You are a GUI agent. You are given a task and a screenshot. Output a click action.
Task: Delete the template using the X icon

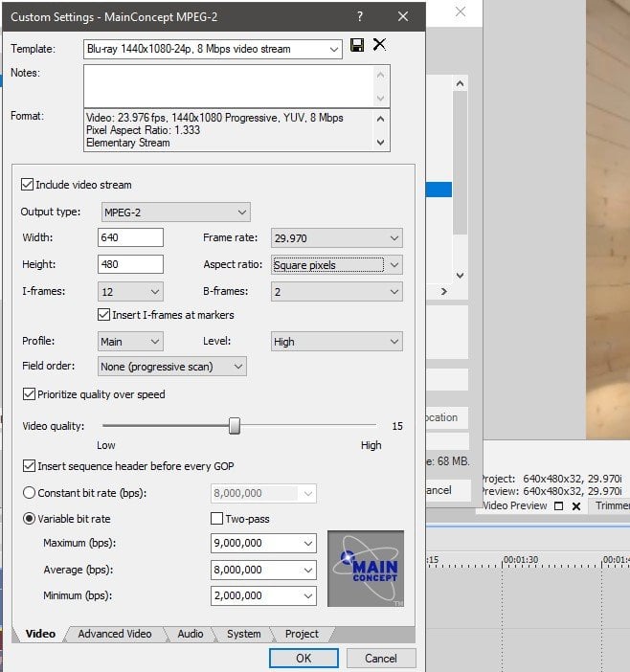click(379, 44)
